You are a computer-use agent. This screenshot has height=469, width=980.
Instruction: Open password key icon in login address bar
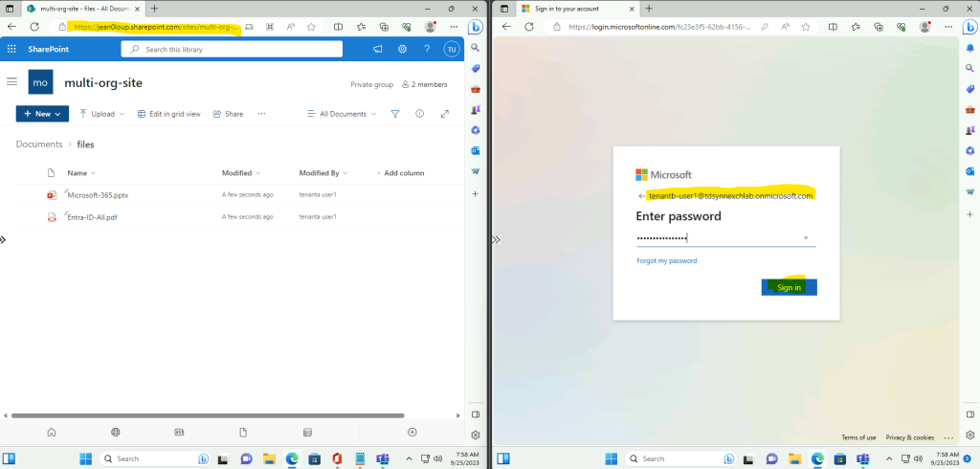tap(765, 27)
